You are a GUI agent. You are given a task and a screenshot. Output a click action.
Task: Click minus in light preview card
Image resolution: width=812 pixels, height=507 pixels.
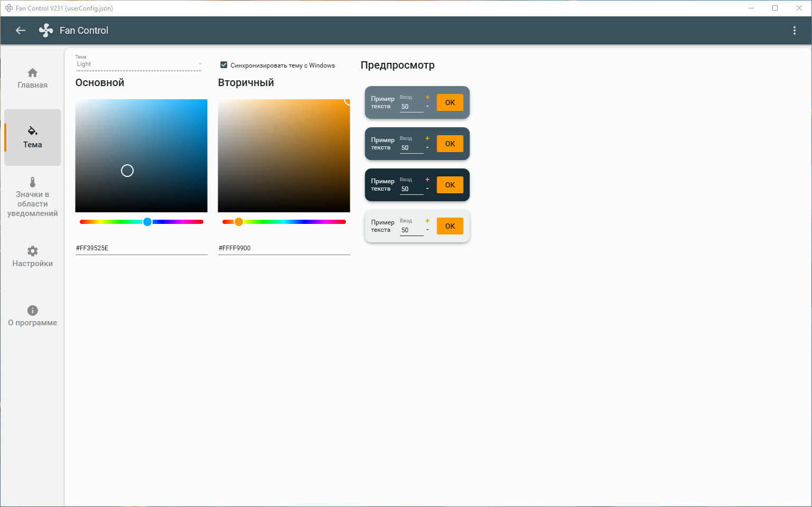[x=427, y=230]
